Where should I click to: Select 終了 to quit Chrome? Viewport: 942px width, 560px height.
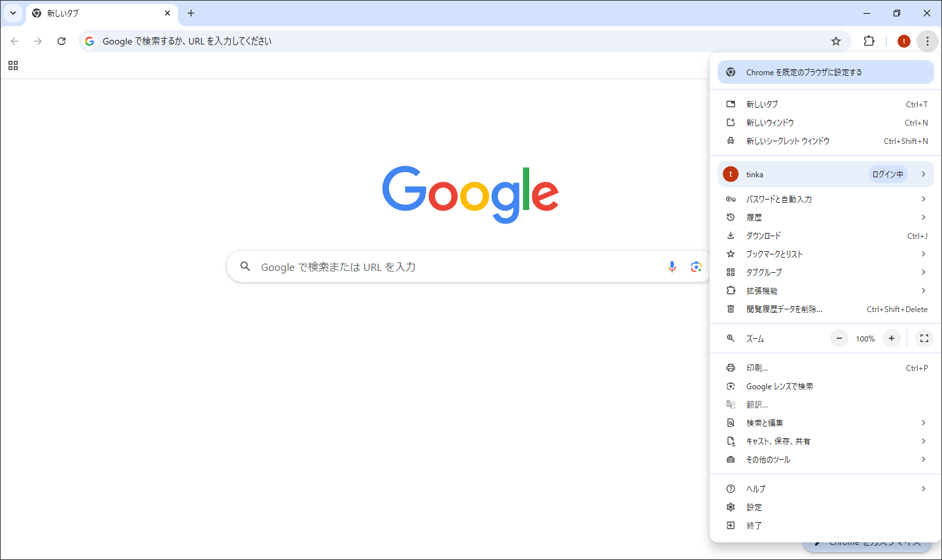tap(826, 525)
